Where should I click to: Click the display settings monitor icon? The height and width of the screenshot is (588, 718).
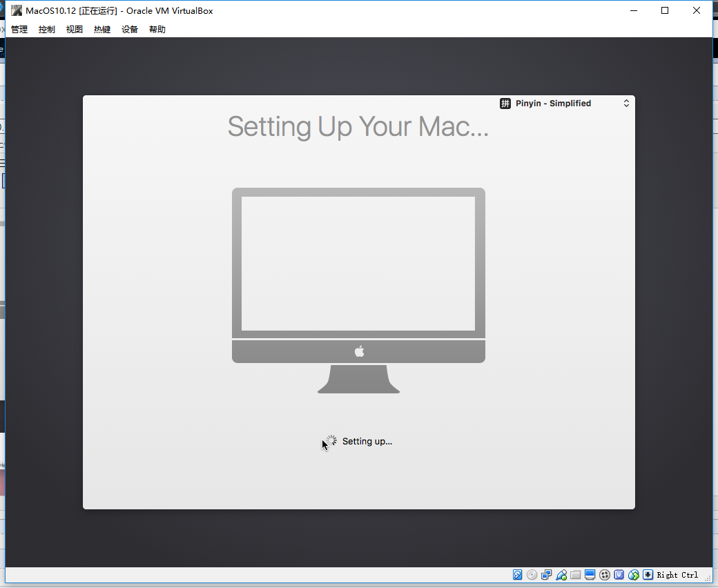[x=590, y=575]
